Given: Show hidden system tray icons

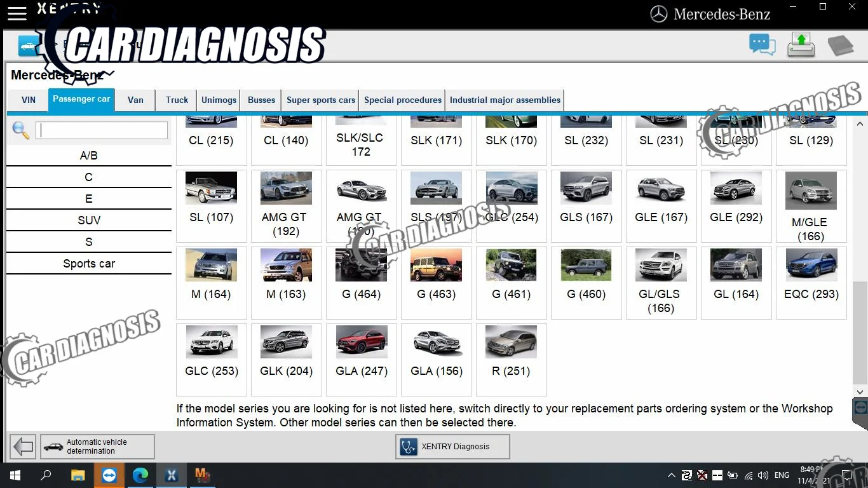Looking at the screenshot, I should 671,475.
